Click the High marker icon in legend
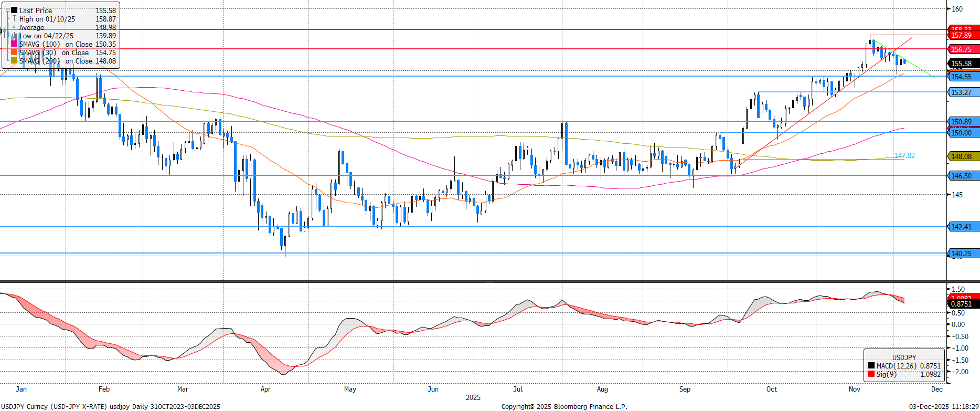The image size is (980, 411). coord(14,19)
